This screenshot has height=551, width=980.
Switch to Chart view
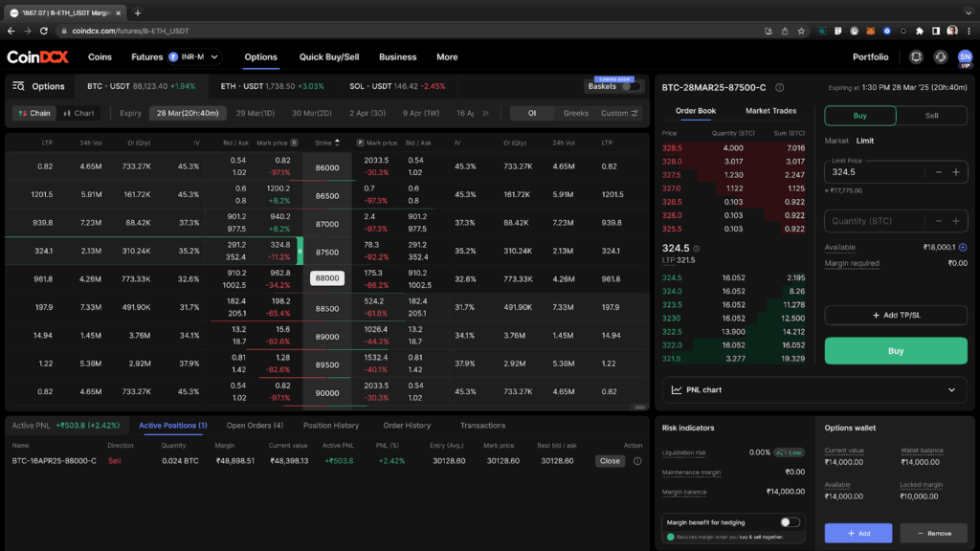[78, 113]
